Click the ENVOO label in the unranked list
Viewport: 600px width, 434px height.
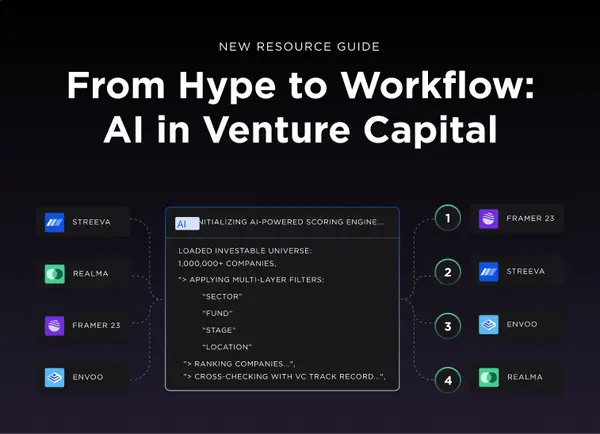pyautogui.click(x=88, y=377)
